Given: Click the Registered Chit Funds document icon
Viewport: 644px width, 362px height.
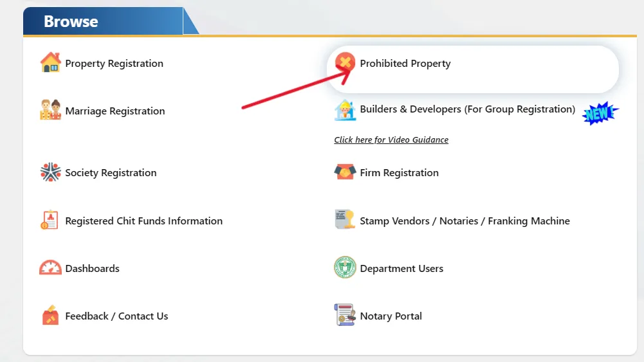Looking at the screenshot, I should tap(50, 220).
